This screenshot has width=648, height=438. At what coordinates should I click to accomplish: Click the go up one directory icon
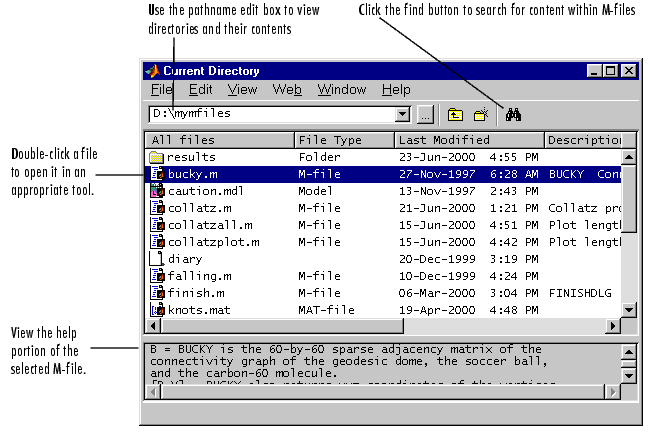(455, 114)
